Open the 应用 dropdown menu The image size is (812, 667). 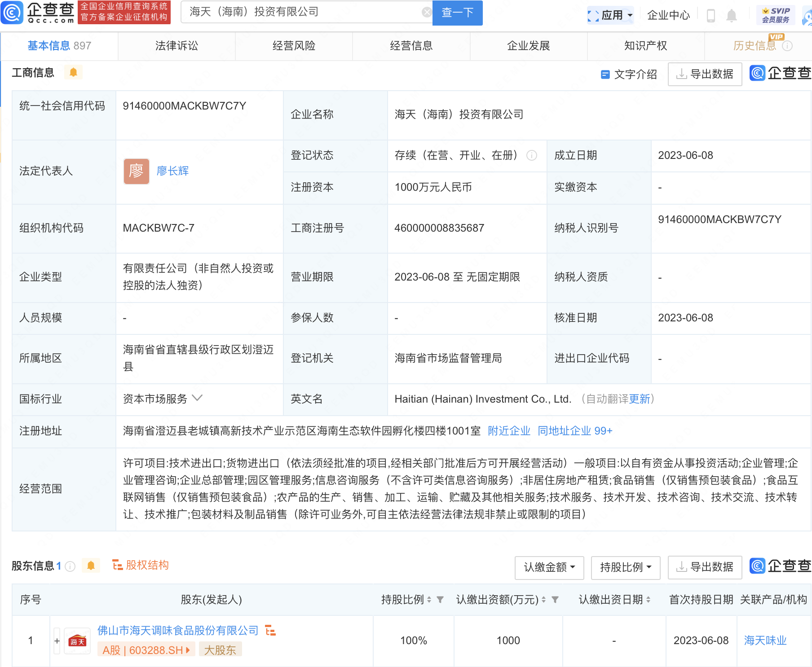tap(610, 15)
